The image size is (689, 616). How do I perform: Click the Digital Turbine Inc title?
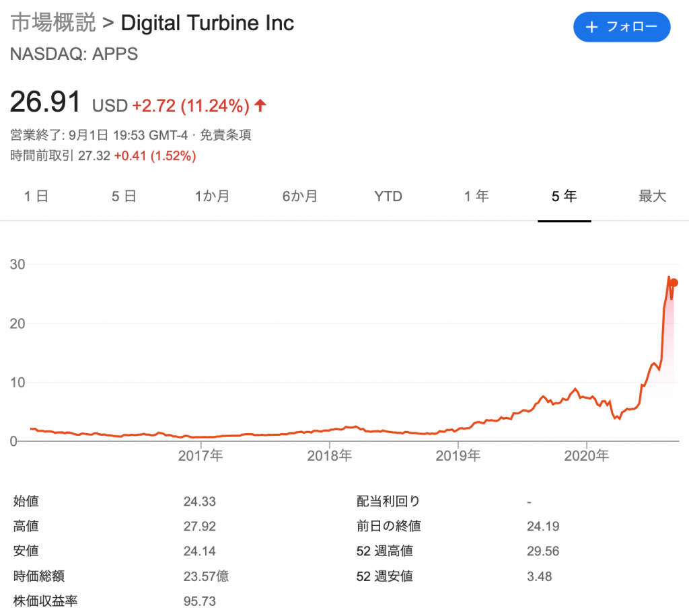(x=207, y=24)
